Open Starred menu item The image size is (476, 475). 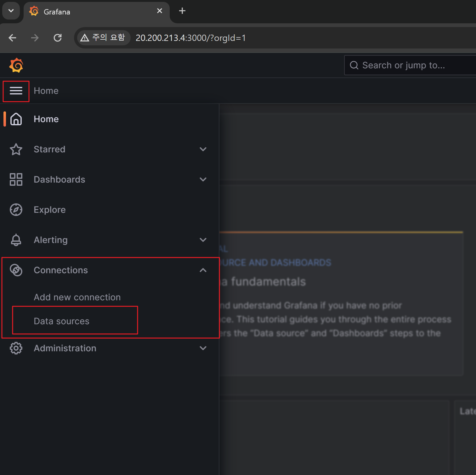[x=49, y=149]
